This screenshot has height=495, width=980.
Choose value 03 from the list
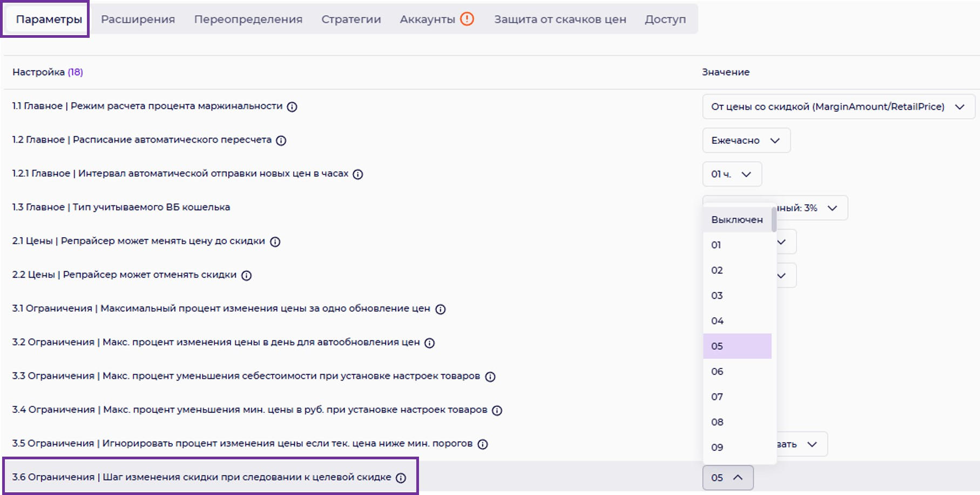tap(717, 296)
